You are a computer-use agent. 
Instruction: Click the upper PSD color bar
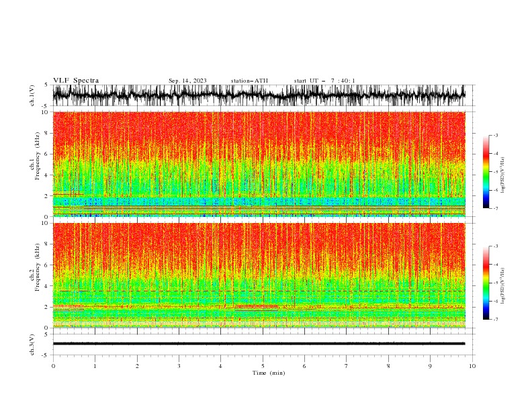(x=486, y=172)
